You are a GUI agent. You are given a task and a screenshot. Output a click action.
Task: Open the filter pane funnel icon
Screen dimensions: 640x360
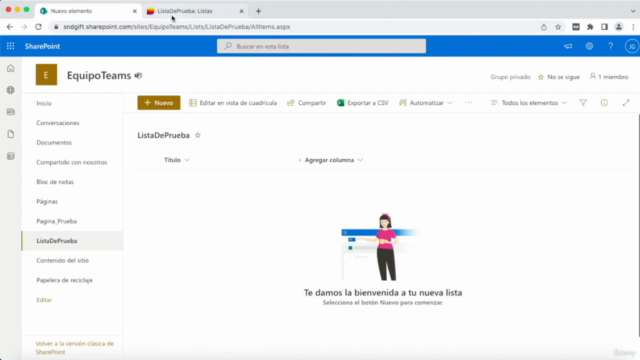click(583, 103)
